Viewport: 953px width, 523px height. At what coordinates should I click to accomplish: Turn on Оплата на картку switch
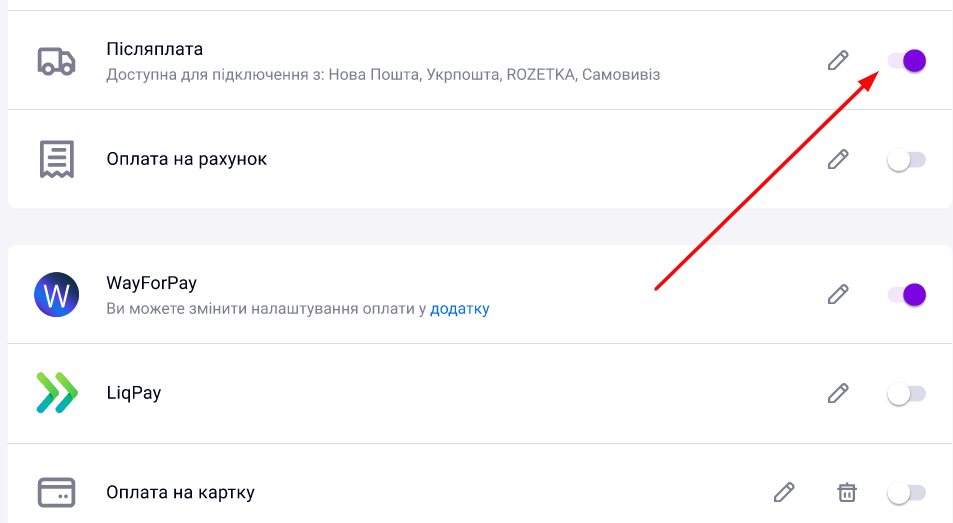point(907,493)
